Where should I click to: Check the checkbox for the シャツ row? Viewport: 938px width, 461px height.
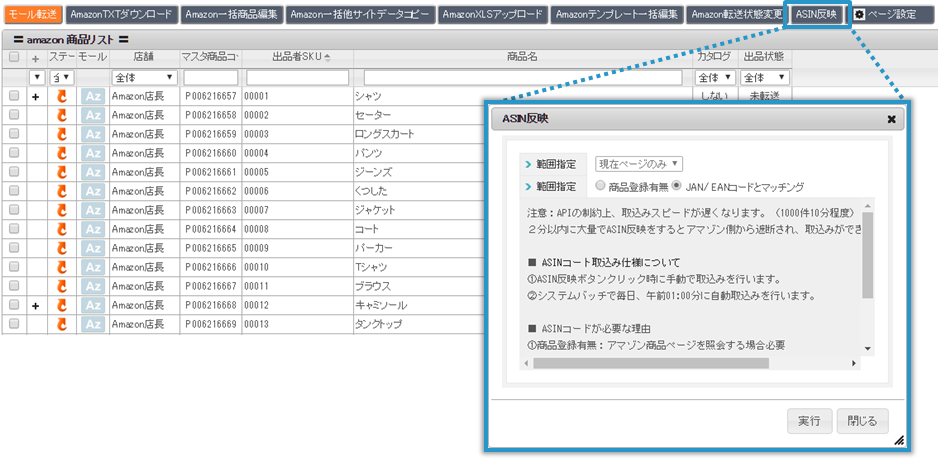[14, 96]
